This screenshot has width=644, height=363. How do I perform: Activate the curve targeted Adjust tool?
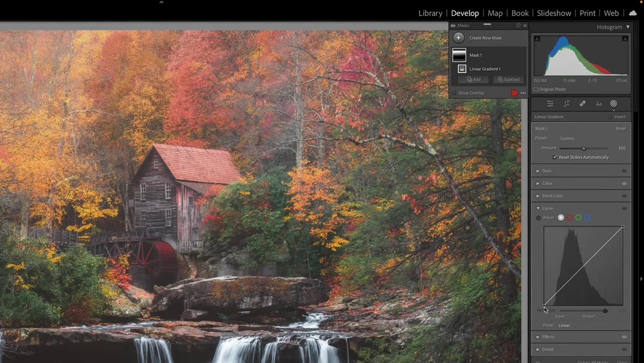tap(539, 217)
